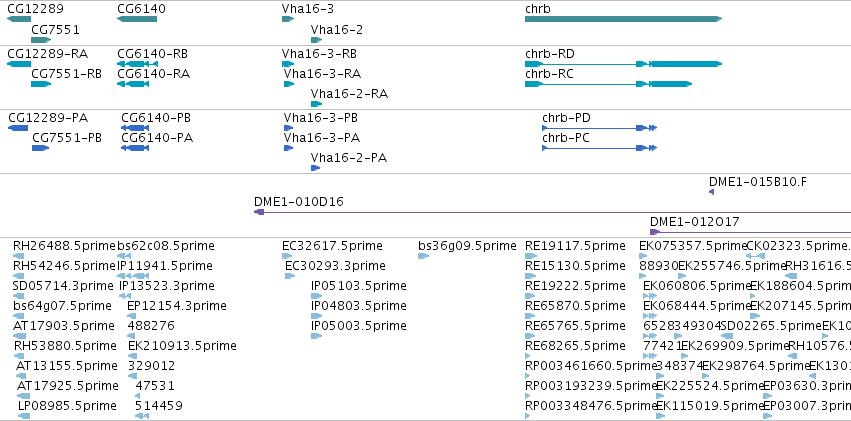This screenshot has width=851, height=421.
Task: Click the CG12289-RA transcript label
Action: coord(48,54)
